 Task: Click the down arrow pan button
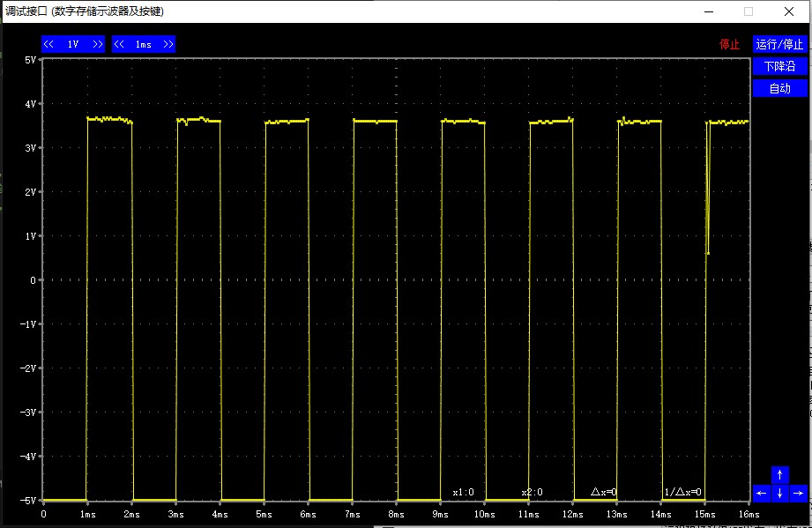(779, 493)
